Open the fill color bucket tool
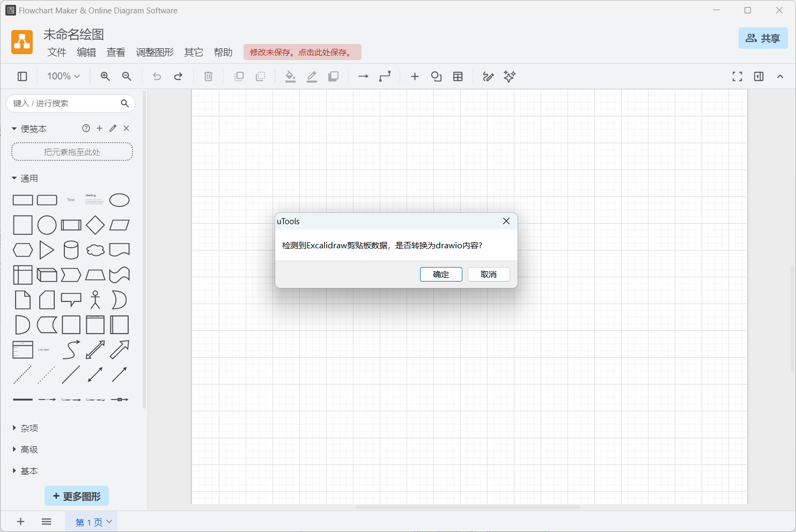 tap(290, 77)
